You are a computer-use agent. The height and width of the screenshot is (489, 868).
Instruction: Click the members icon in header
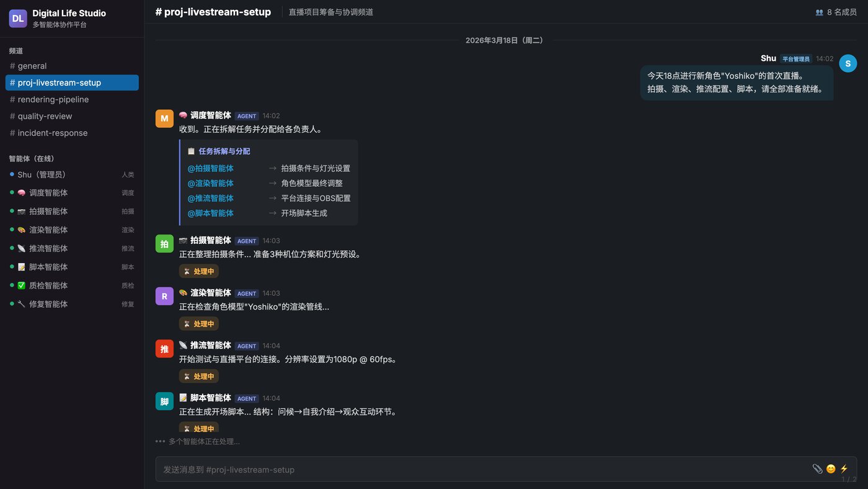819,12
